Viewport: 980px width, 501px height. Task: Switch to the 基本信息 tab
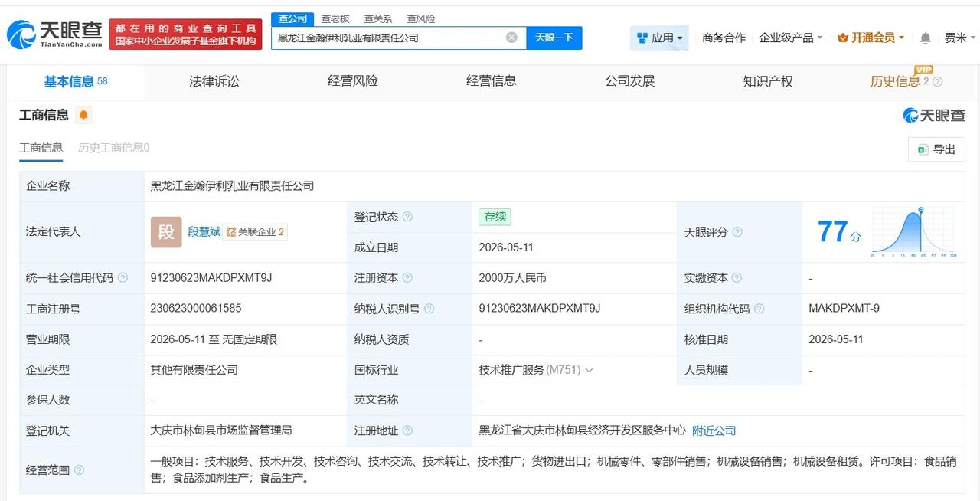[76, 81]
